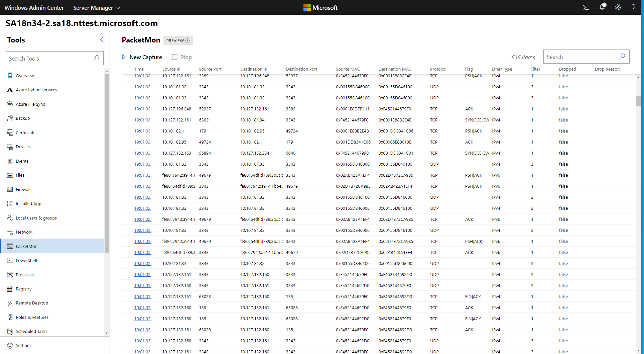This screenshot has width=644, height=354.
Task: Toggle the Stop checkbox
Action: 174,57
